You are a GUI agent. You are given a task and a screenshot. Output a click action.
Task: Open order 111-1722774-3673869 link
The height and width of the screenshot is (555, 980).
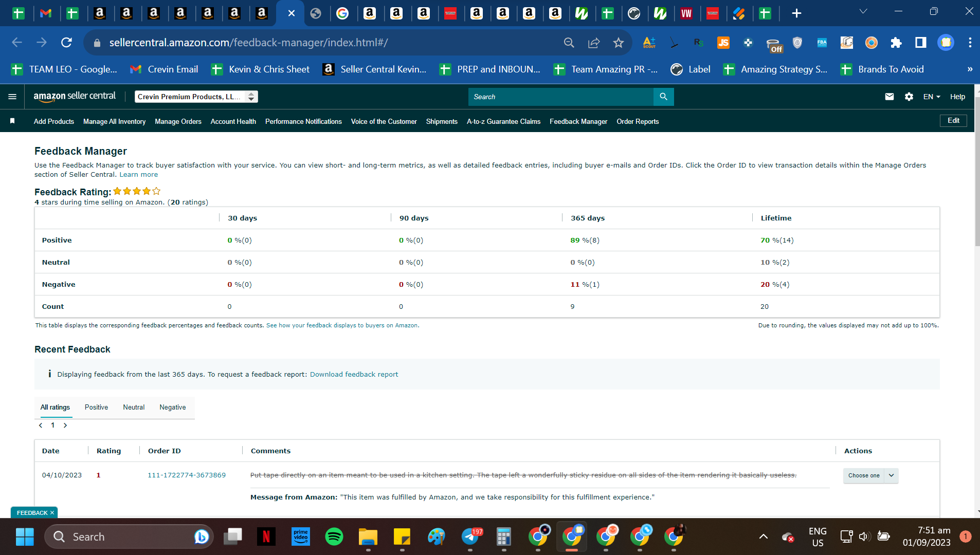pos(187,475)
